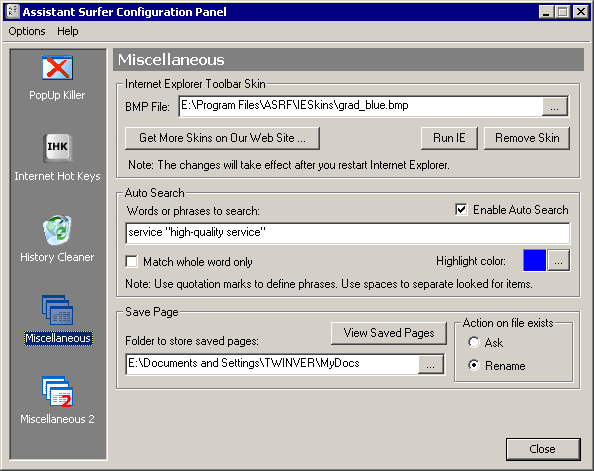Open highlight color picker ellipsis button

click(558, 261)
